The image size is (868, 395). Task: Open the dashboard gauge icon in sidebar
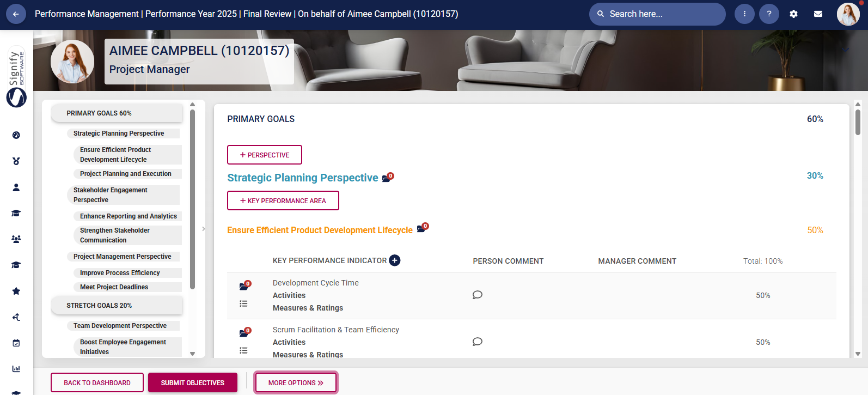pyautogui.click(x=16, y=135)
